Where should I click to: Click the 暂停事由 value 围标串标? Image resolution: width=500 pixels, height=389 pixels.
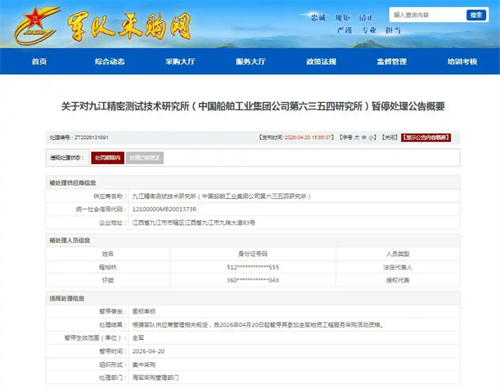(x=144, y=311)
